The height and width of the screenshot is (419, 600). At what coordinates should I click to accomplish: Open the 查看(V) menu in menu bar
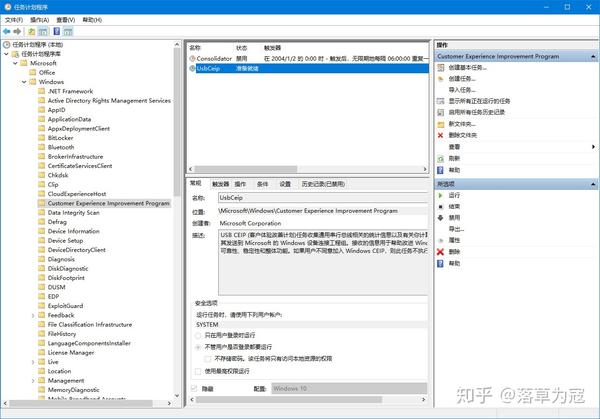65,20
